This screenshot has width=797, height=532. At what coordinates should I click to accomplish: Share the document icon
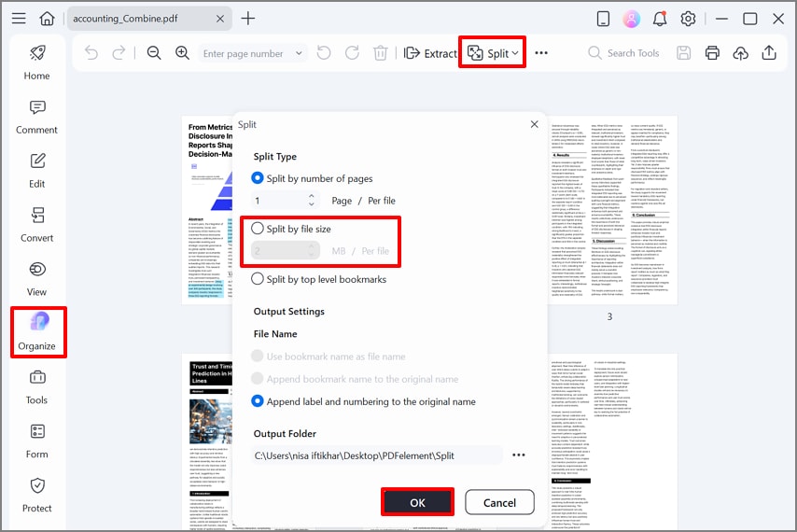(x=769, y=53)
